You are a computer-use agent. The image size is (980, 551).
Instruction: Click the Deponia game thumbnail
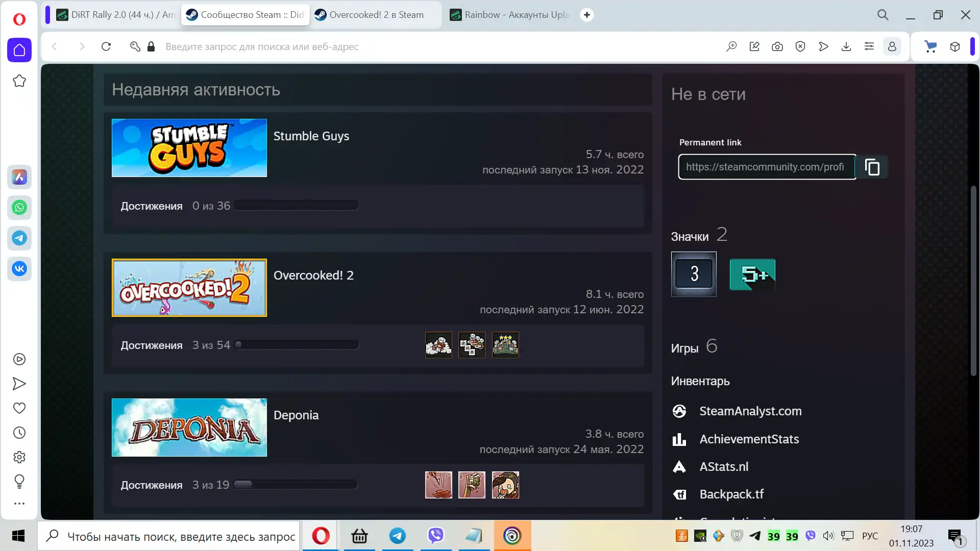point(189,428)
